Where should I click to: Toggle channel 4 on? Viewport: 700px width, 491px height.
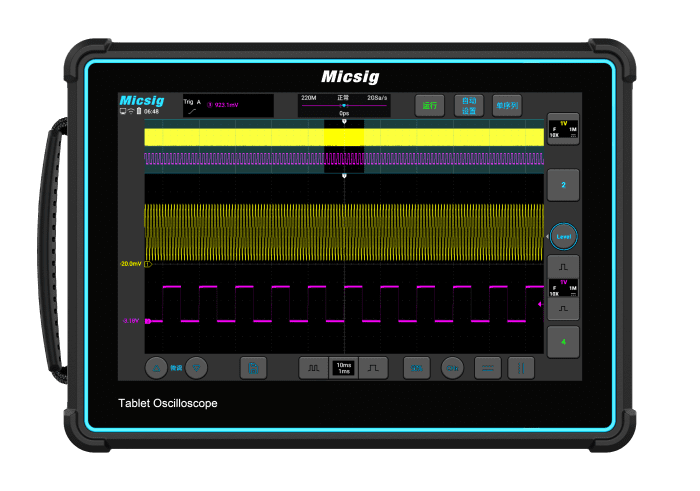563,341
